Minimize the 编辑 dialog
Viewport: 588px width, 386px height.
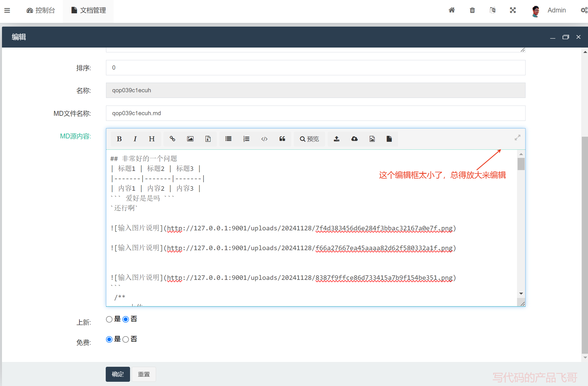(x=553, y=37)
